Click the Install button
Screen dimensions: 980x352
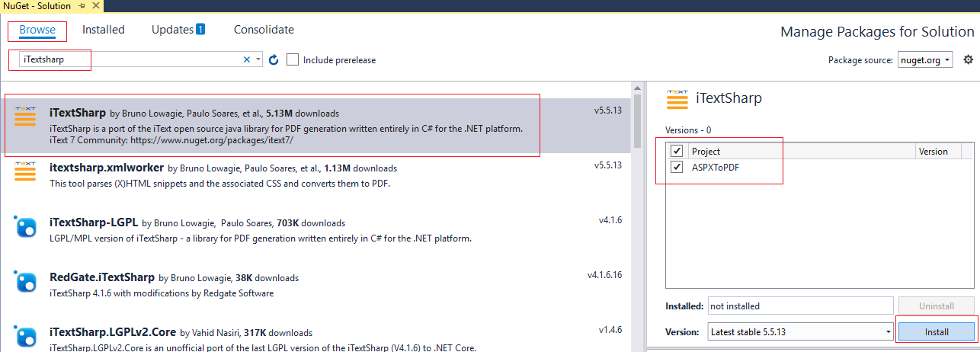click(936, 331)
